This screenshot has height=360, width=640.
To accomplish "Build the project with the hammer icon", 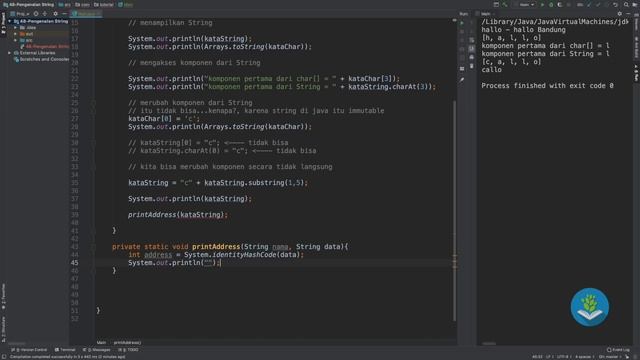I will (x=505, y=5).
